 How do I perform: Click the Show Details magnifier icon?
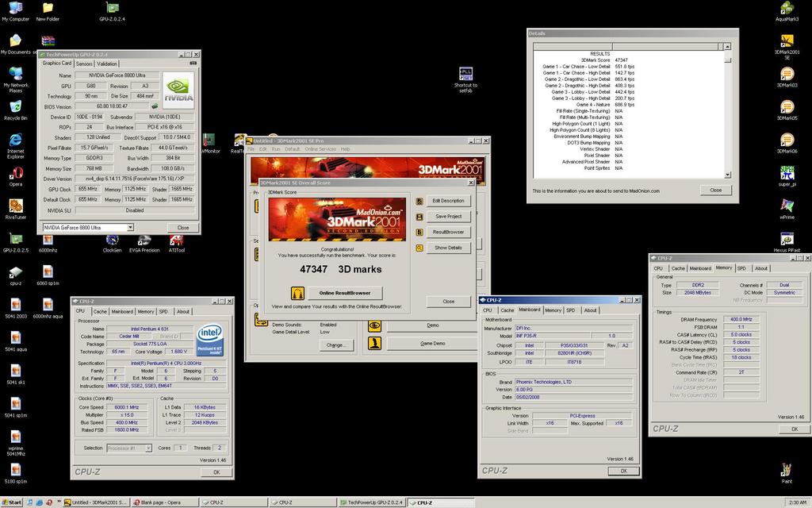[x=419, y=248]
